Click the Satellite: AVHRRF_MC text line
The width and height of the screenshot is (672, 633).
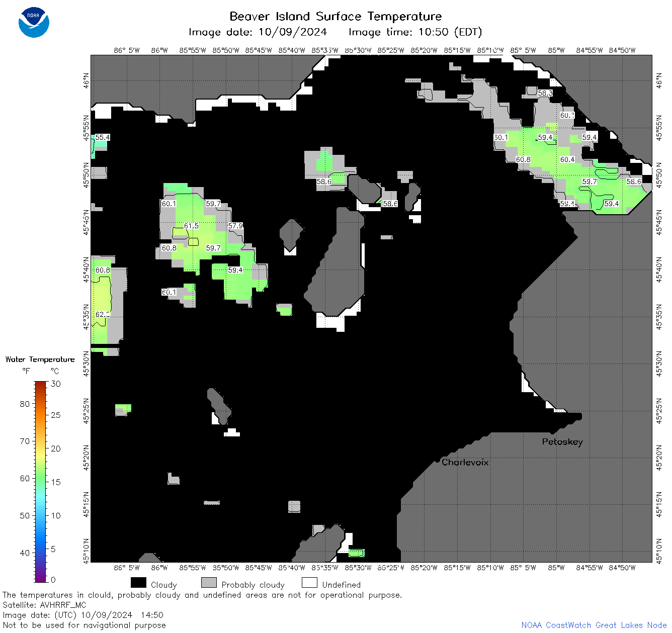click(44, 605)
